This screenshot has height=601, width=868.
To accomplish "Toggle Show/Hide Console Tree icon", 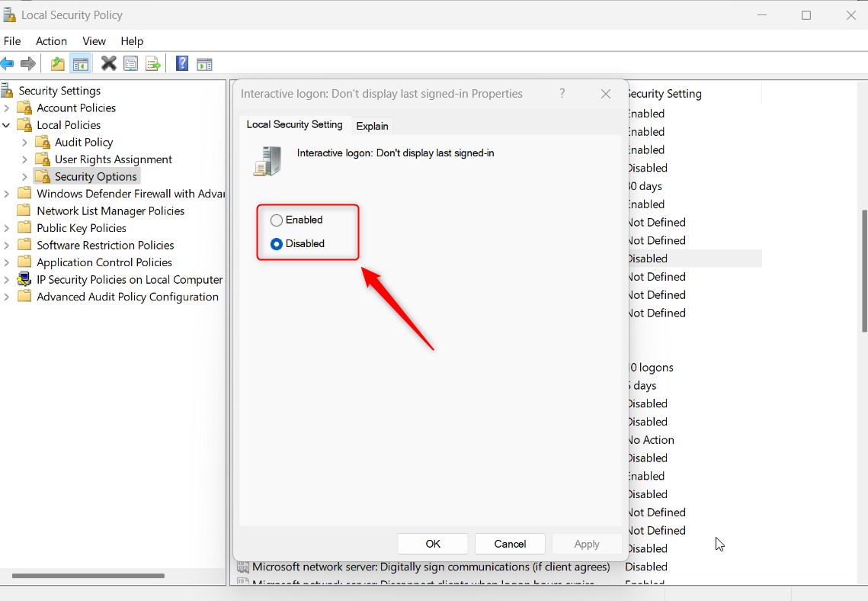I will pos(80,64).
